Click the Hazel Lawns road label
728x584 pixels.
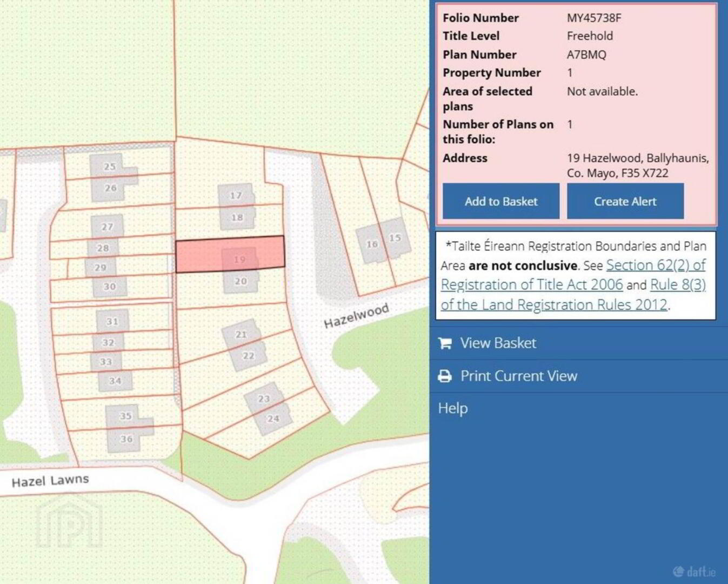pos(50,481)
